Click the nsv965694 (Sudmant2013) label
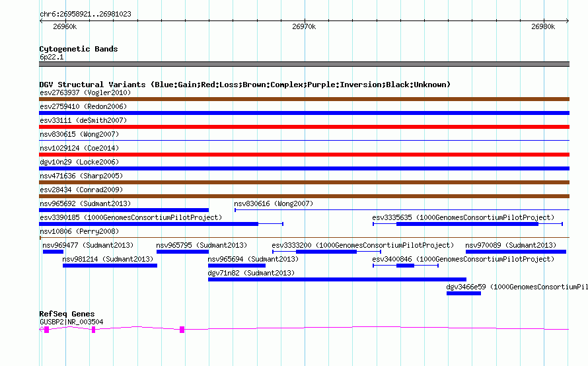Viewport: 588px width, 366px height. tap(253, 259)
